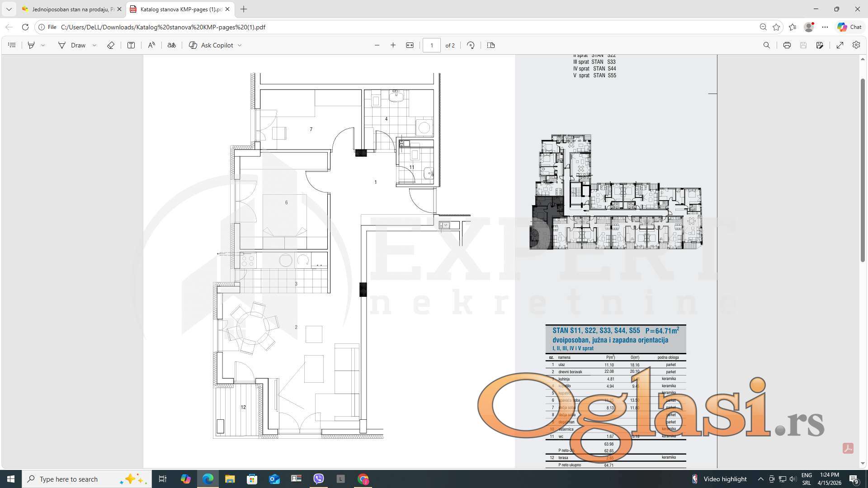Enter full screen mode
The height and width of the screenshot is (488, 868).
pyautogui.click(x=840, y=45)
